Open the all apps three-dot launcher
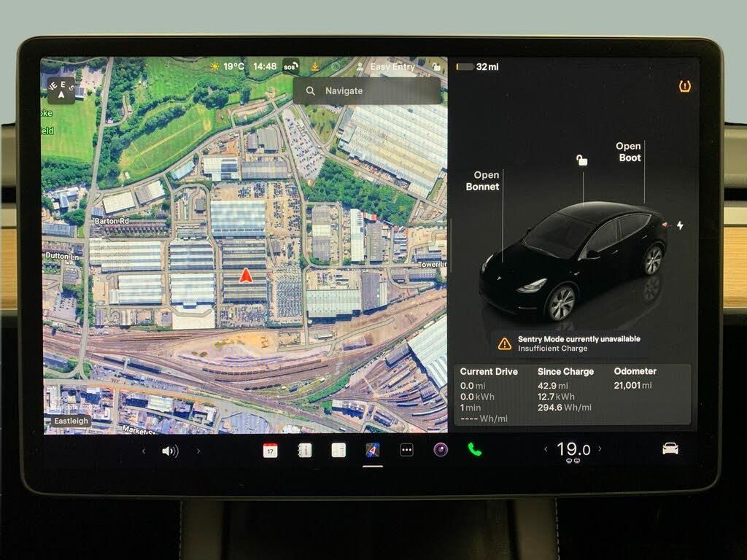747x560 pixels. [406, 450]
